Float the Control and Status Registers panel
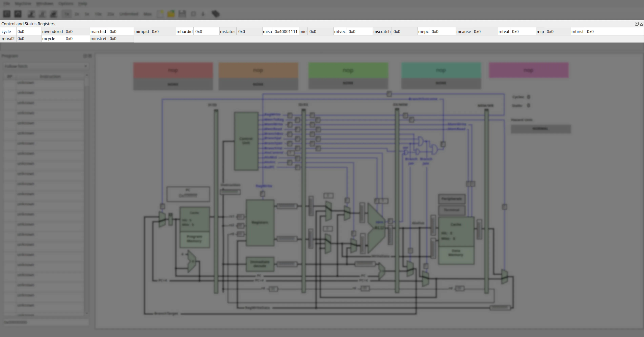The width and height of the screenshot is (644, 337). pos(637,24)
